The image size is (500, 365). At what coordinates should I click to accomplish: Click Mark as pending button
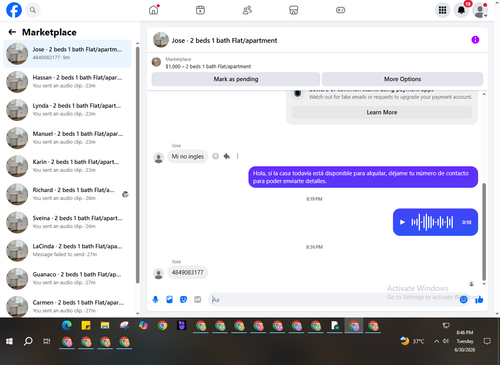pos(236,79)
